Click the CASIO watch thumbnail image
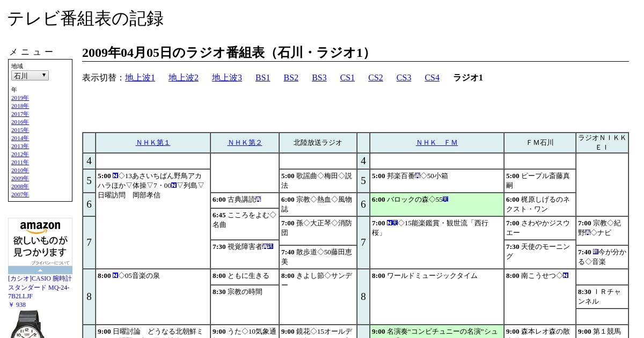Screen dimensions: 644x338 pyautogui.click(x=28, y=324)
